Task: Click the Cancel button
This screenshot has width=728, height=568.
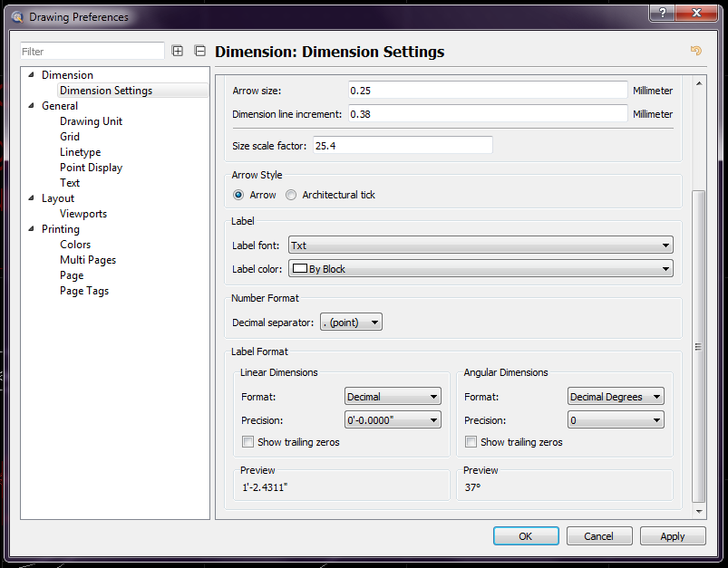Action: 599,536
